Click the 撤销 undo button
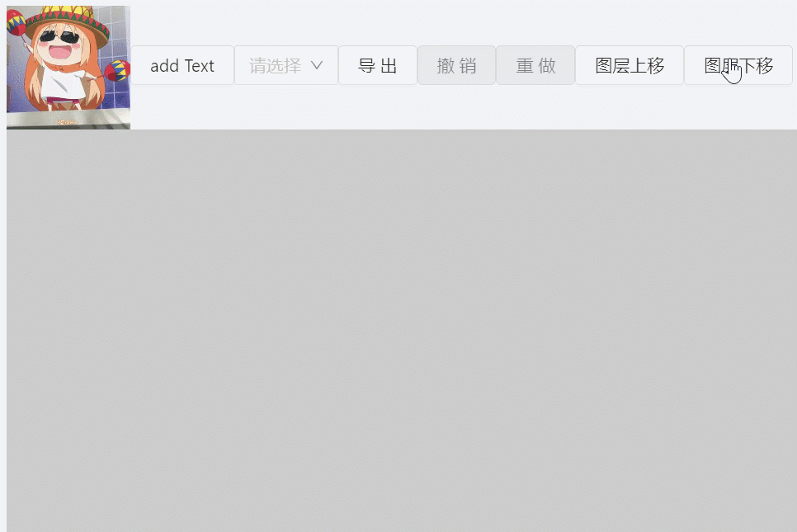The image size is (797, 532). pyautogui.click(x=456, y=65)
